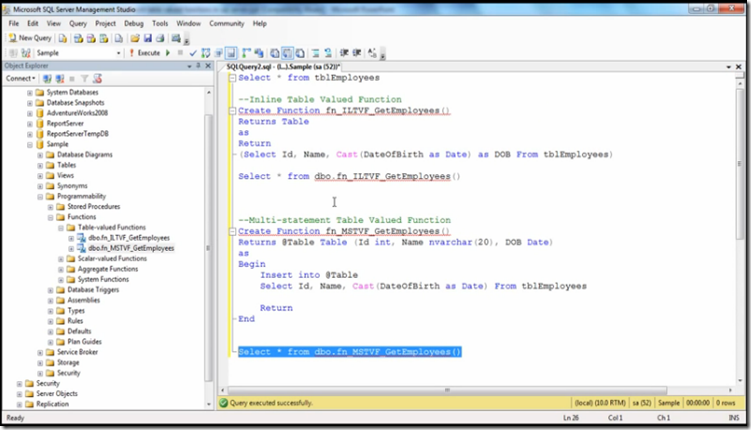Expand the AdventureWorks2008 database node

pos(30,113)
